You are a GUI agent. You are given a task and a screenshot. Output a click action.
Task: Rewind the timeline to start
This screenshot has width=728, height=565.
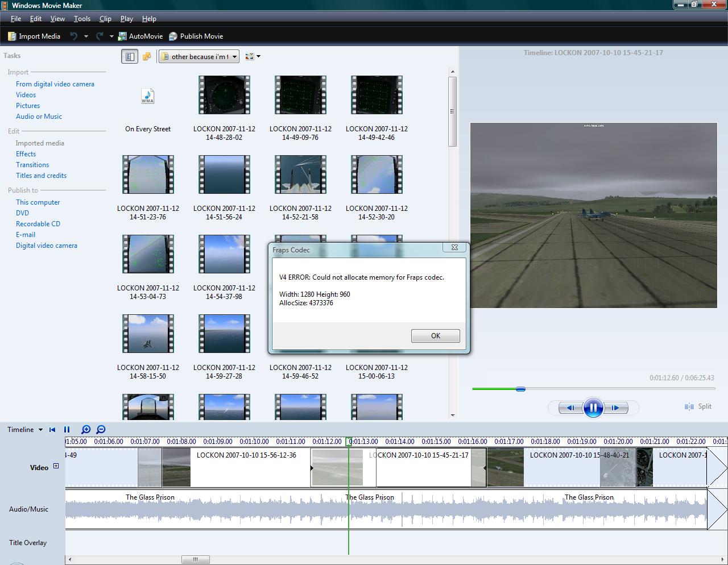click(52, 429)
